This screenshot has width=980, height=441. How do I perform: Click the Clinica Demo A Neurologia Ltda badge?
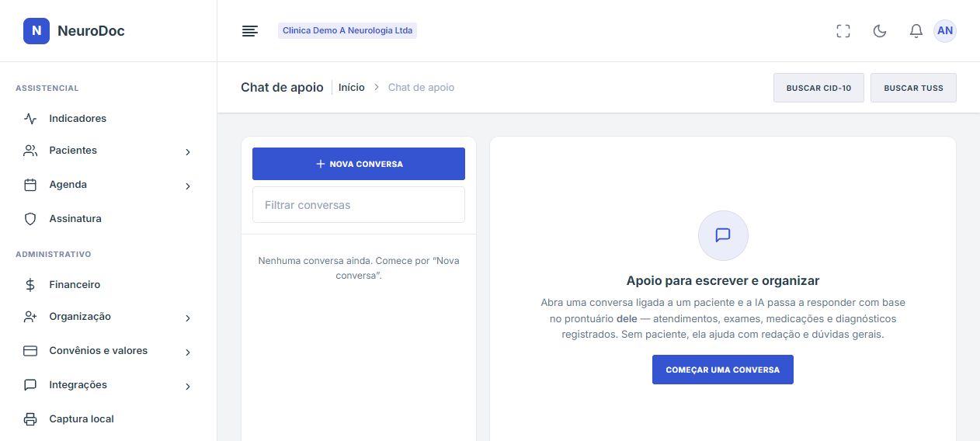click(347, 30)
